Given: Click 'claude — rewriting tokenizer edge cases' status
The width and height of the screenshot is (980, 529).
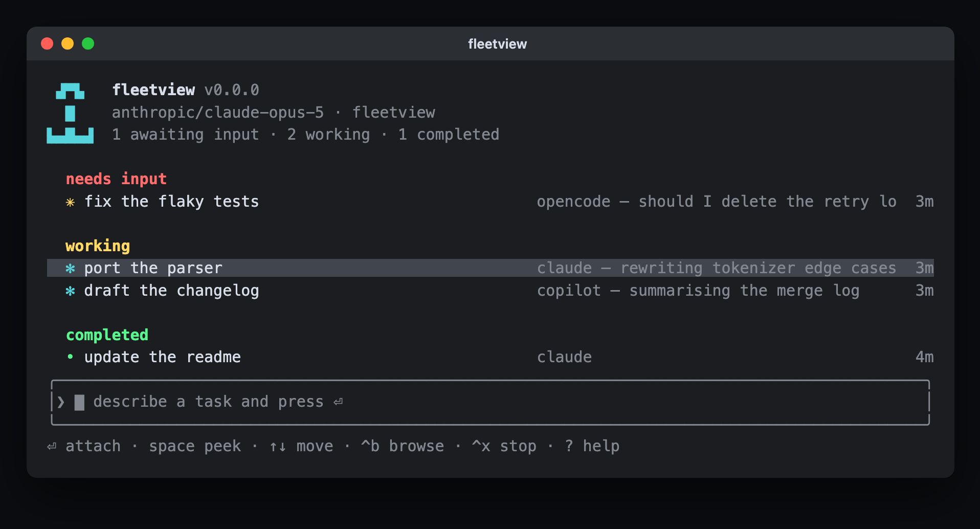Looking at the screenshot, I should [716, 268].
